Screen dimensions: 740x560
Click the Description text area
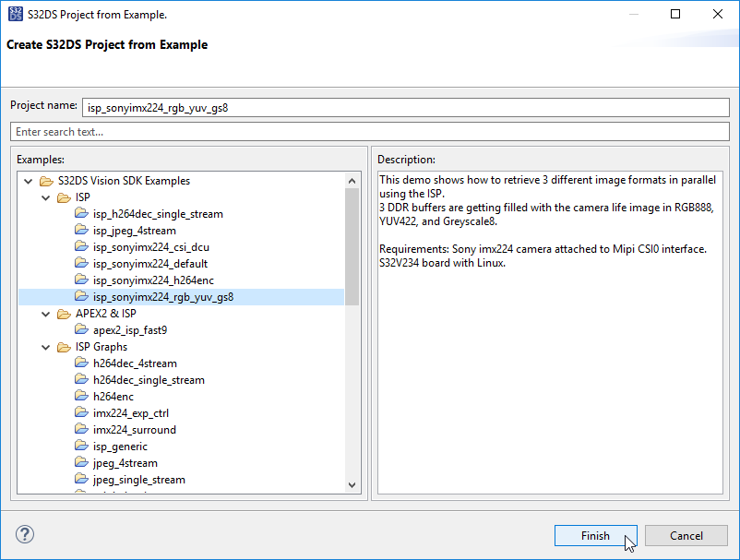(x=550, y=332)
